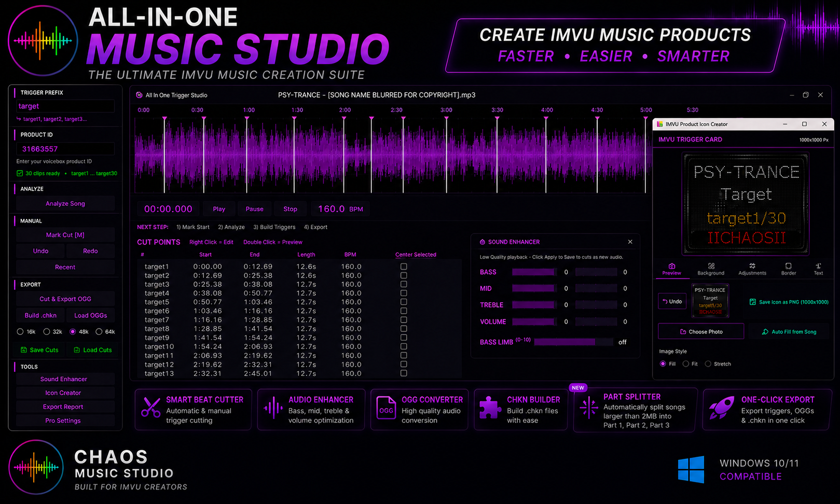Click the All In One Trigger Studio icon
The height and width of the screenshot is (504, 840).
[x=139, y=95]
